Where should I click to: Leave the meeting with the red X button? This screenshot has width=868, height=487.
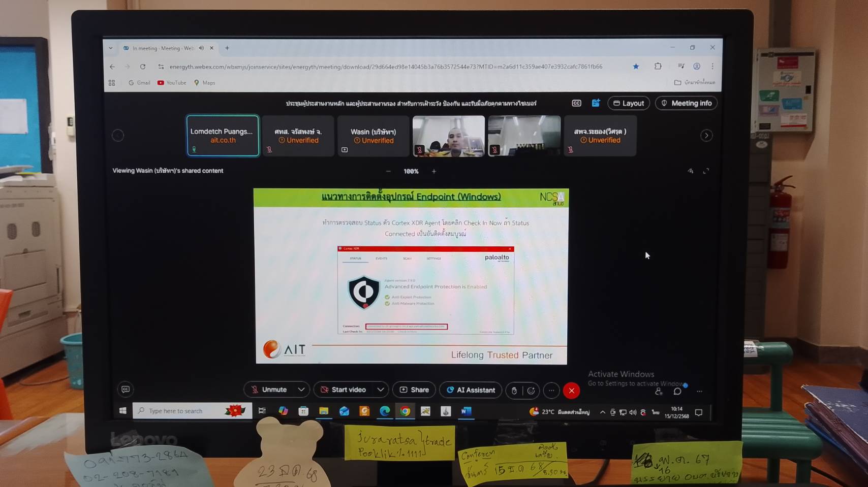click(x=572, y=390)
